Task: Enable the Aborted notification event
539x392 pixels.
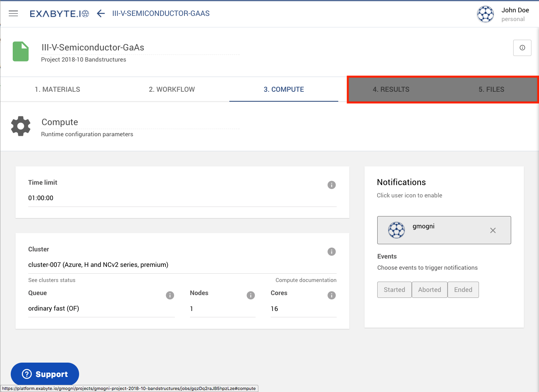Action: click(x=429, y=290)
